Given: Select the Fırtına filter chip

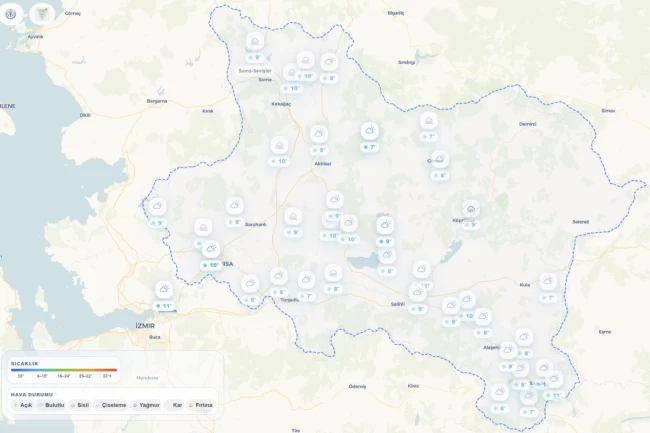Looking at the screenshot, I should pos(201,405).
